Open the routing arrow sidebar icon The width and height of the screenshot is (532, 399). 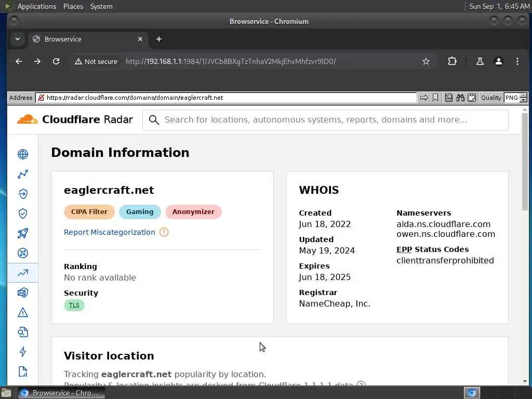click(x=23, y=194)
